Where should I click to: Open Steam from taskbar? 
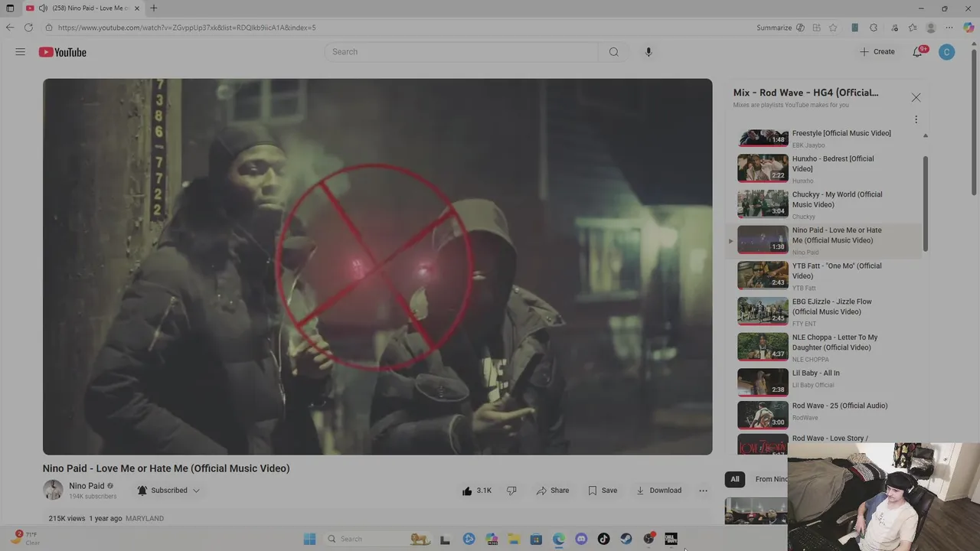click(626, 540)
